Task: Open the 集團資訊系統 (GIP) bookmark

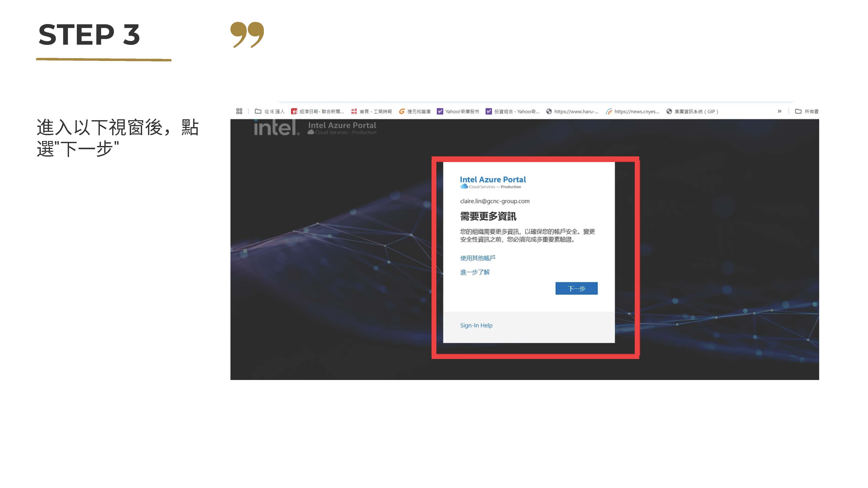Action: point(692,111)
